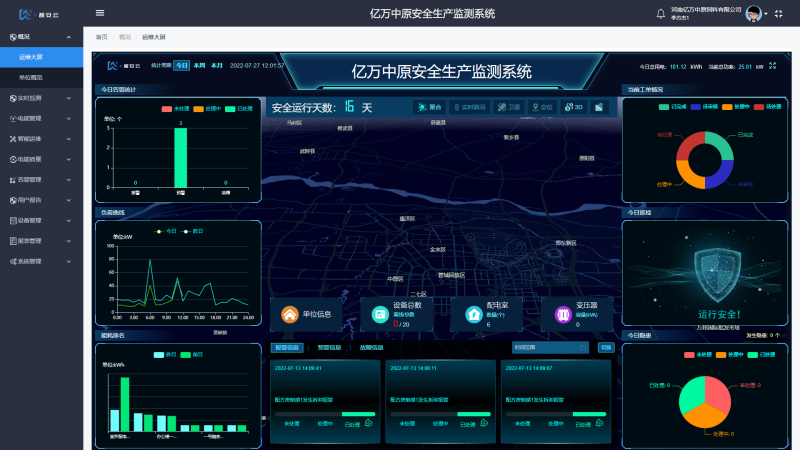
Task: Click the hamburger menu collapse icon
Action: click(x=99, y=13)
